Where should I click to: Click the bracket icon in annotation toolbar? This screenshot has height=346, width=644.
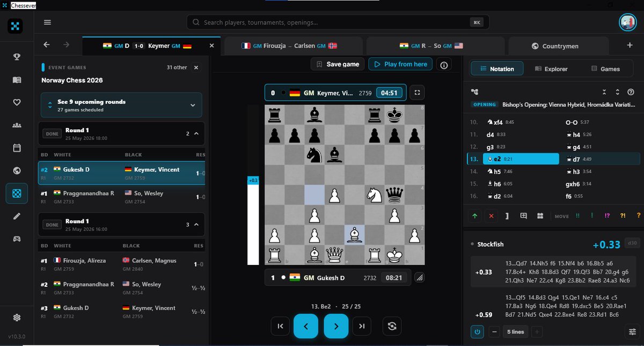coord(507,215)
